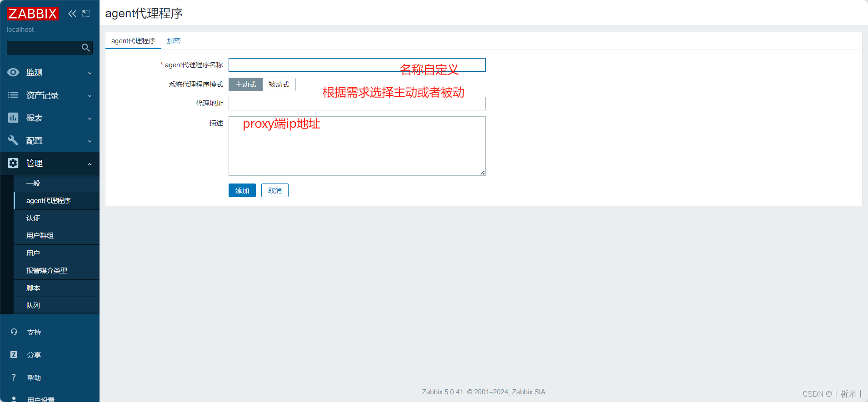Collapse the 管理 menu chevron

click(x=90, y=164)
